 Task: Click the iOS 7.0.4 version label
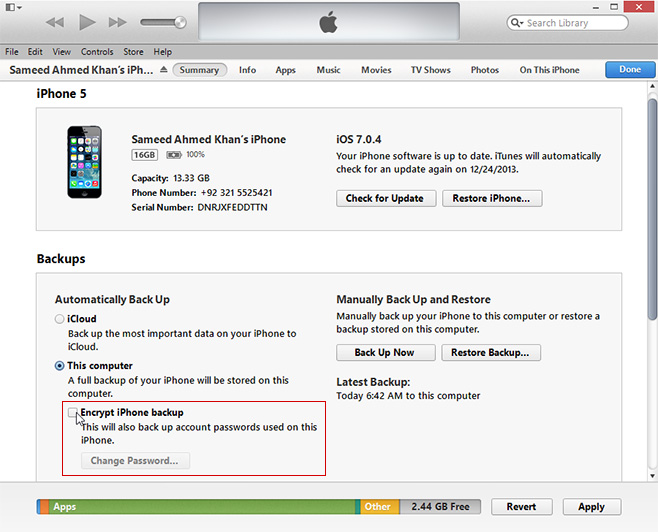(x=359, y=139)
